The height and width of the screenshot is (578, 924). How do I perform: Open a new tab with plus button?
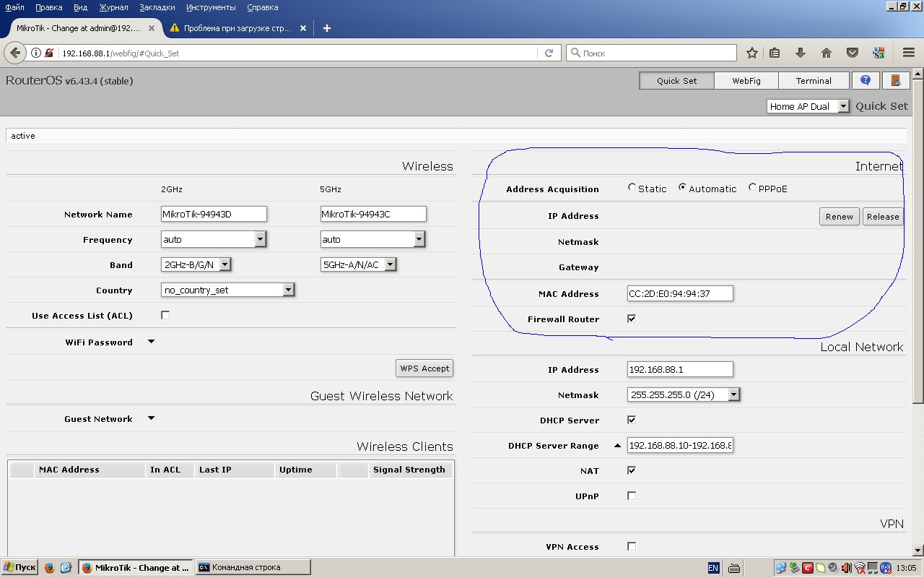pyautogui.click(x=326, y=28)
